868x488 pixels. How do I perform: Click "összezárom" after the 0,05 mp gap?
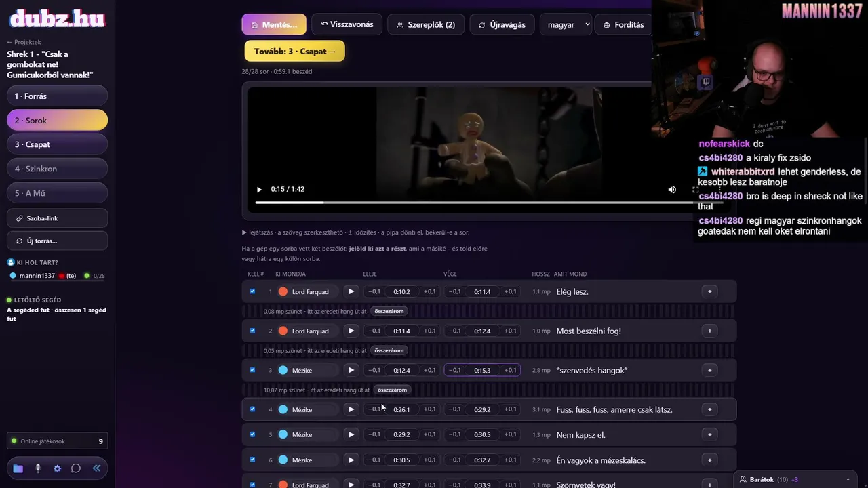389,350
